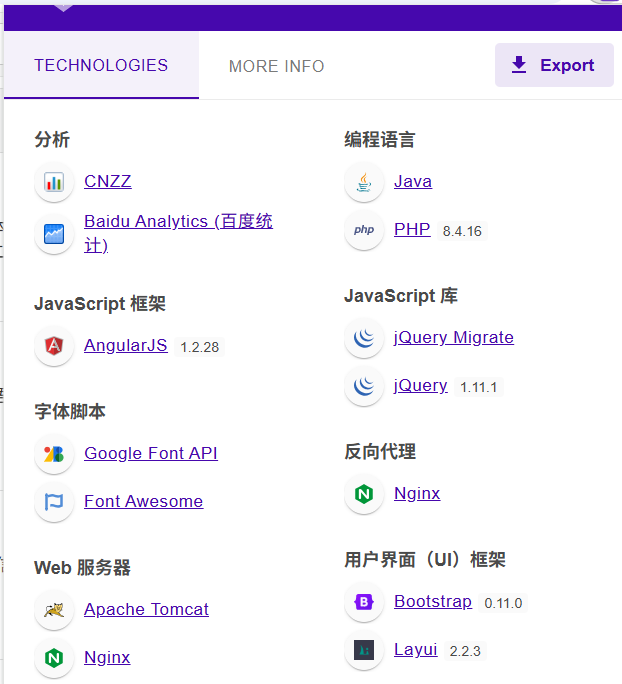622x684 pixels.
Task: Open the Apache Tomcat link
Action: coord(146,609)
